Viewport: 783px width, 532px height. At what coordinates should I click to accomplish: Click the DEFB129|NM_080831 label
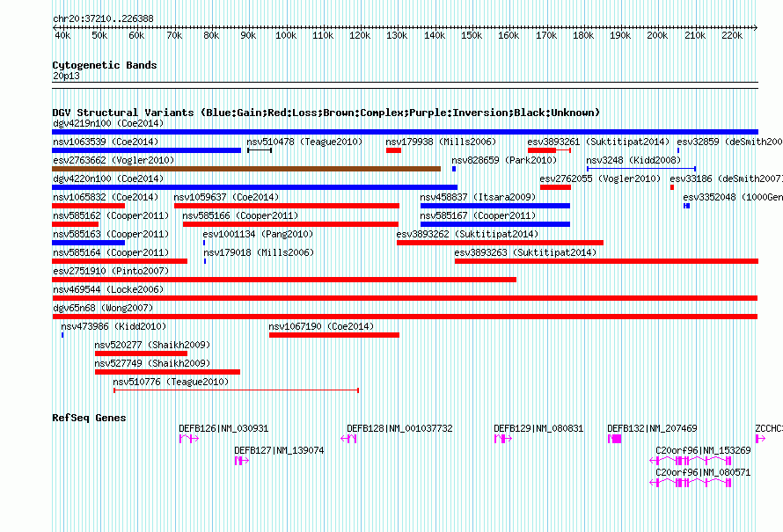[538, 429]
